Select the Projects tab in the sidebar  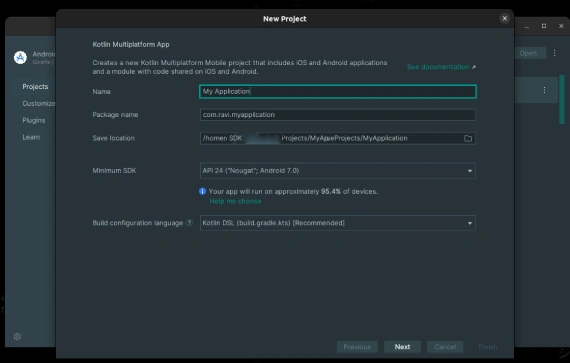click(35, 86)
